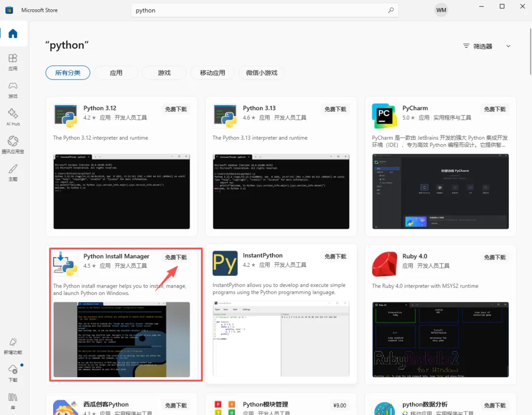Click the Python模块管理 app icon

[225, 407]
